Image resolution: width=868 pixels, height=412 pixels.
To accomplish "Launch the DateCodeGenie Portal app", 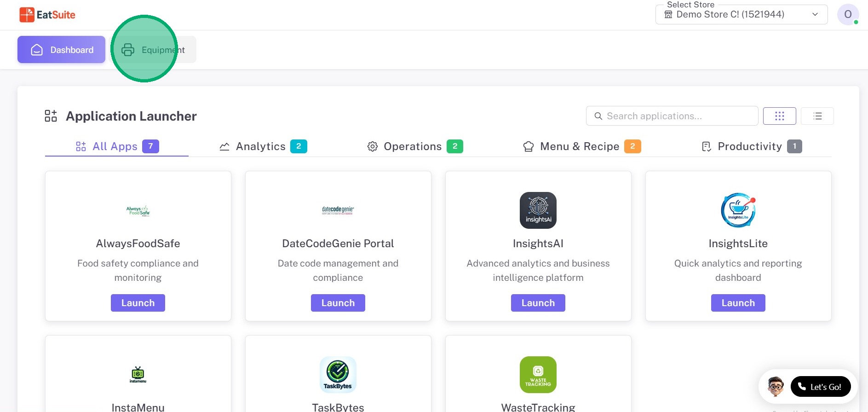I will point(338,303).
